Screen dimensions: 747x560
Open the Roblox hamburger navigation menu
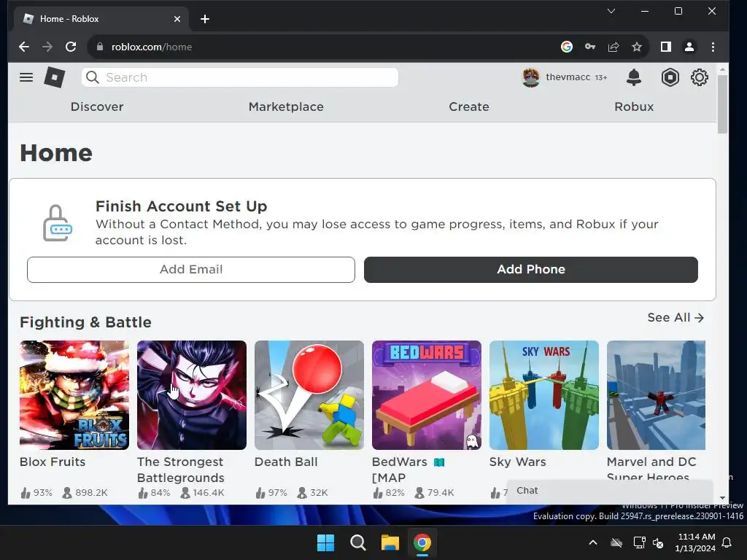[26, 77]
